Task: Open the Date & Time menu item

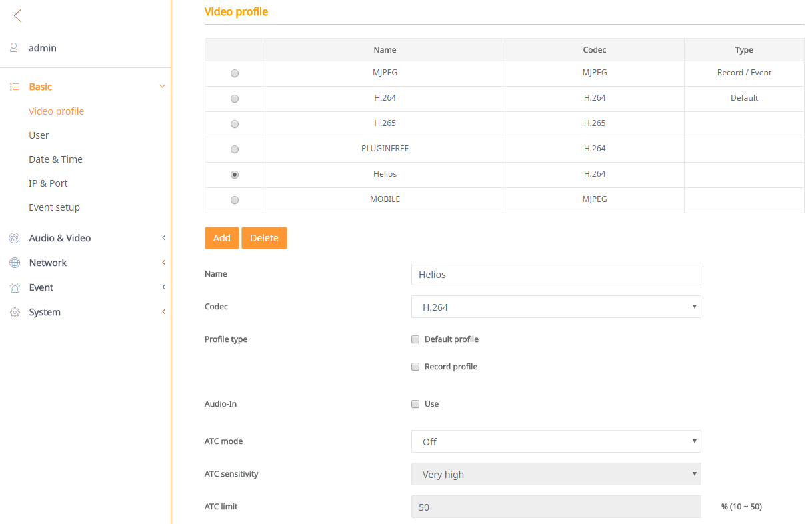Action: pyautogui.click(x=55, y=159)
